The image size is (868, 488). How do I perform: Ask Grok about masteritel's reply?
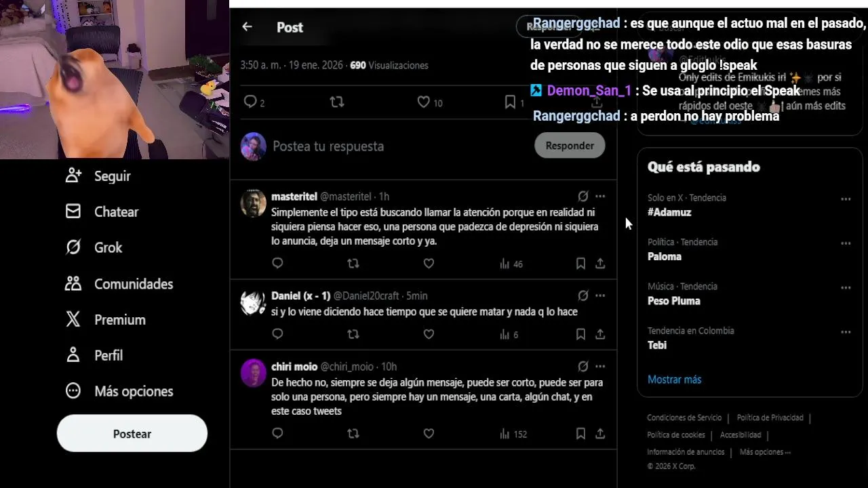point(583,197)
